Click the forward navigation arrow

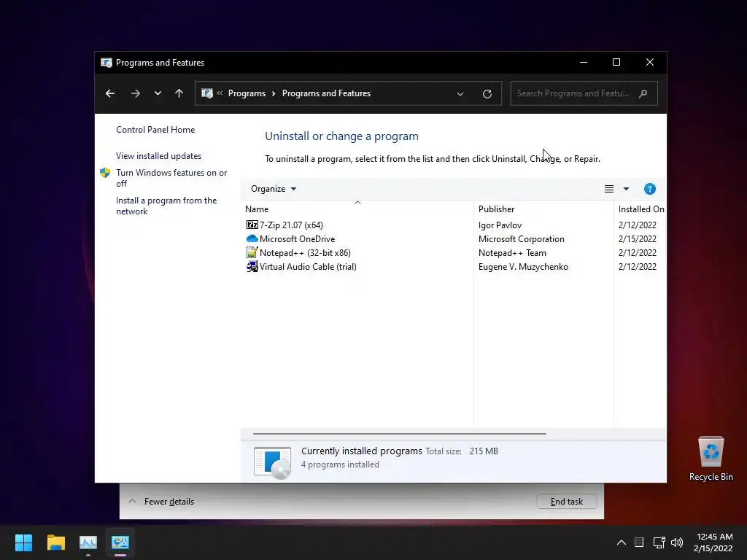pyautogui.click(x=135, y=93)
